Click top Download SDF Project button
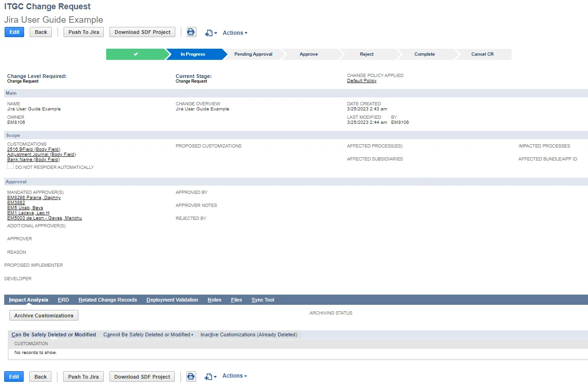 (142, 32)
